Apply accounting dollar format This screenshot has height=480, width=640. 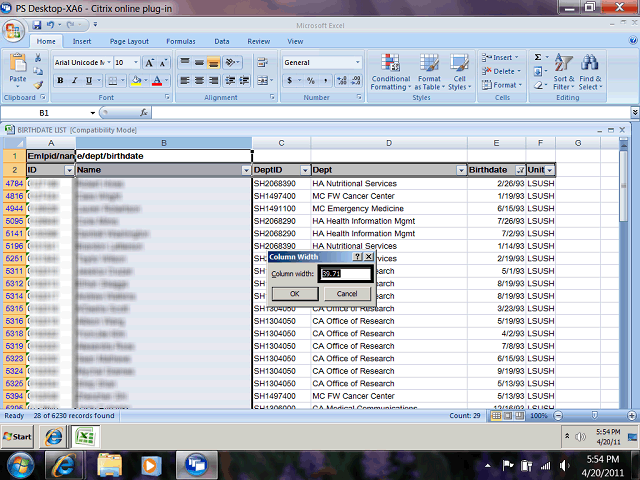point(289,80)
